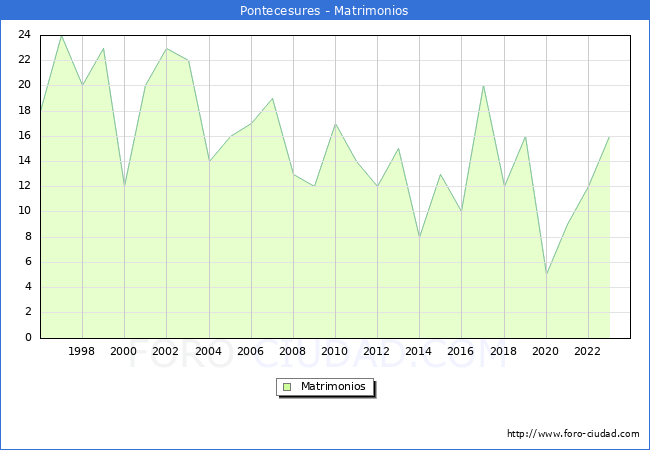Click the Matrimonios legend label
This screenshot has height=450, width=650.
coord(333,386)
